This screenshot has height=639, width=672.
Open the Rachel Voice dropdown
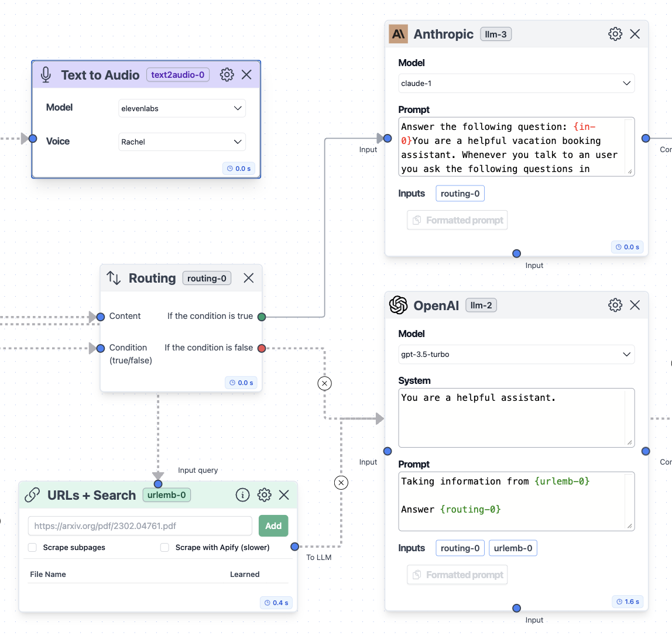181,142
